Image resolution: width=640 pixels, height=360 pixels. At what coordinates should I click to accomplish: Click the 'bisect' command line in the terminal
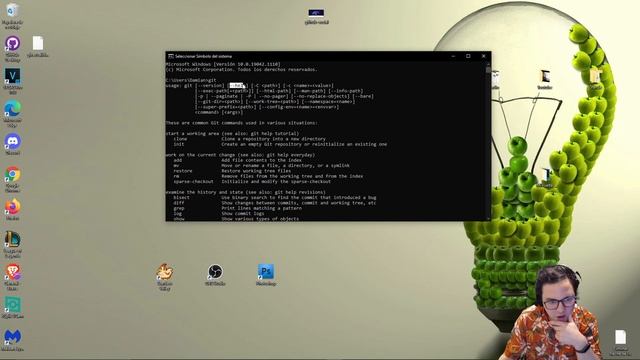point(275,197)
